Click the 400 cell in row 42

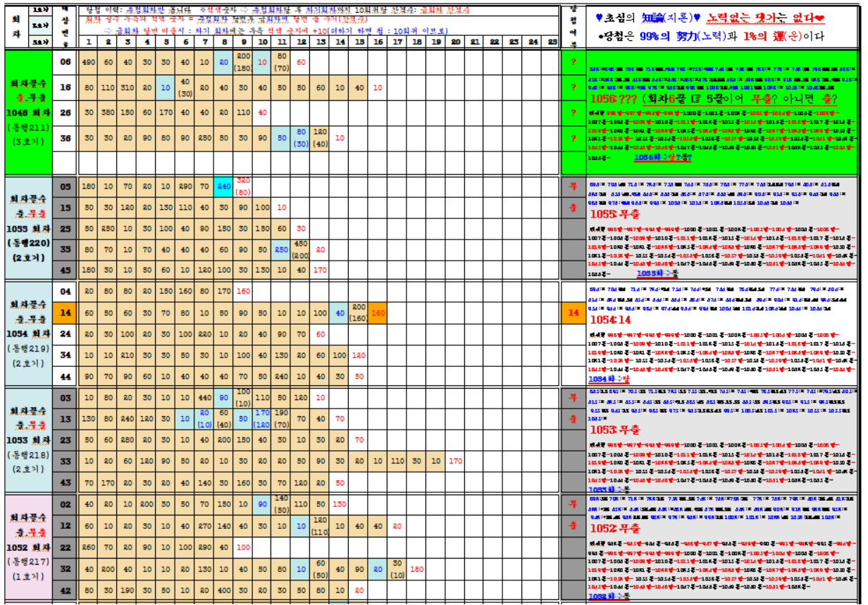tap(224, 591)
